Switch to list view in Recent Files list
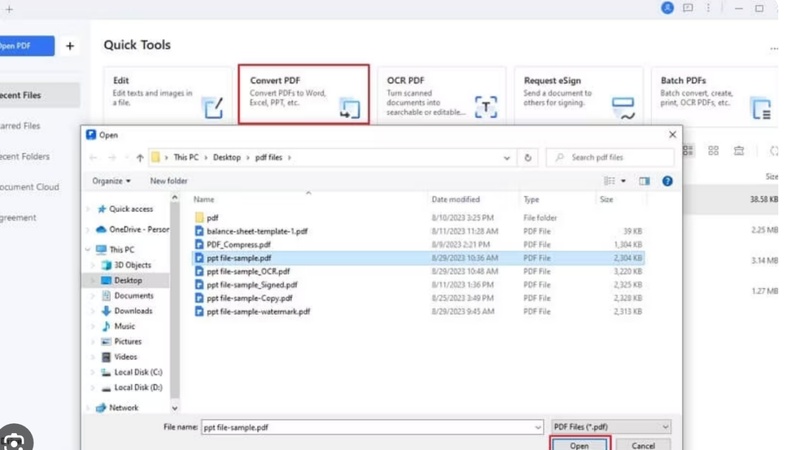Image resolution: width=787 pixels, height=450 pixels. click(x=688, y=151)
